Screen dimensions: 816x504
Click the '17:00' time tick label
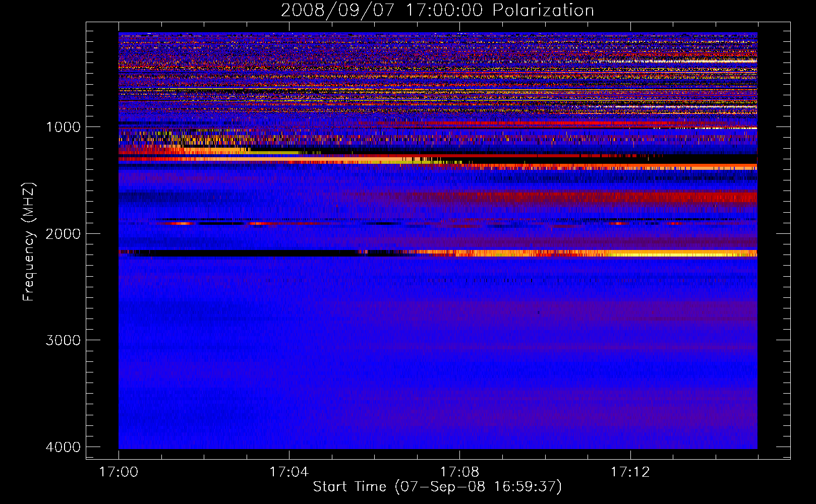pos(119,472)
